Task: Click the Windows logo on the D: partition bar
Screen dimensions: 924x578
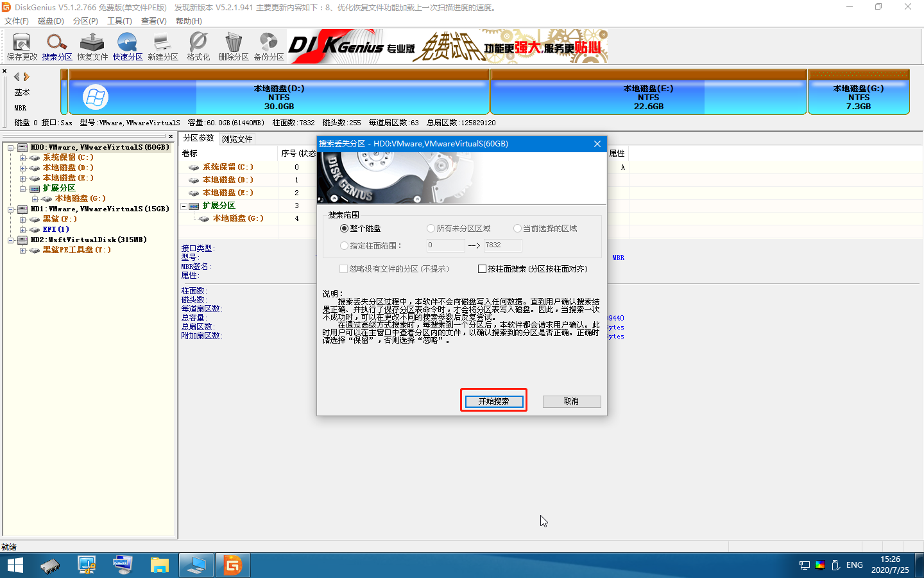Action: pos(95,98)
